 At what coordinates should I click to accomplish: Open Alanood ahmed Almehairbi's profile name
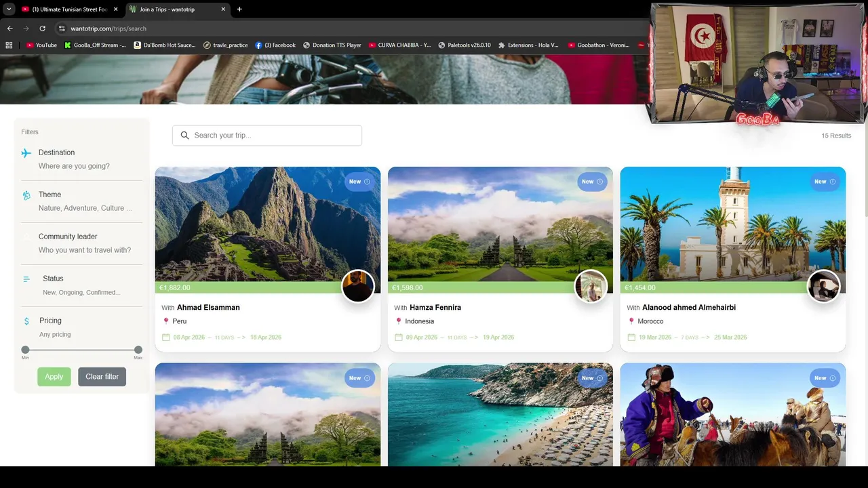689,308
